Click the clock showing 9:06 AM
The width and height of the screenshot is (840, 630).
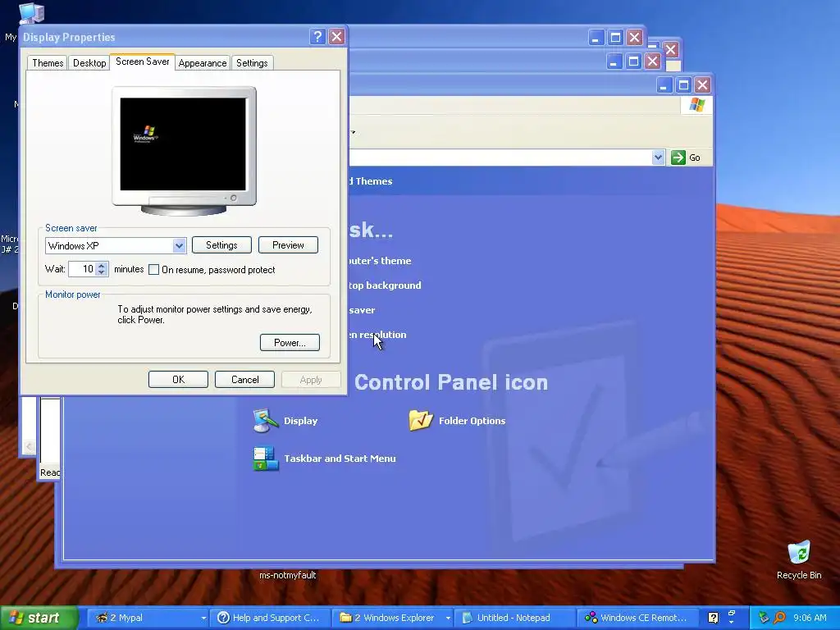point(810,618)
